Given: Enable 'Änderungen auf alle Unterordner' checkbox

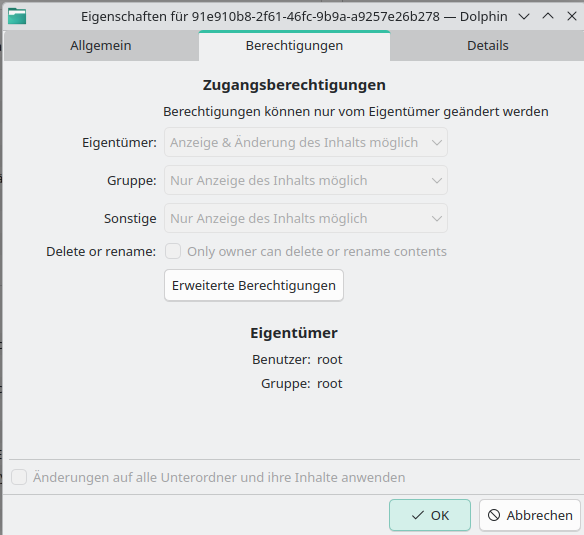Looking at the screenshot, I should [19, 477].
